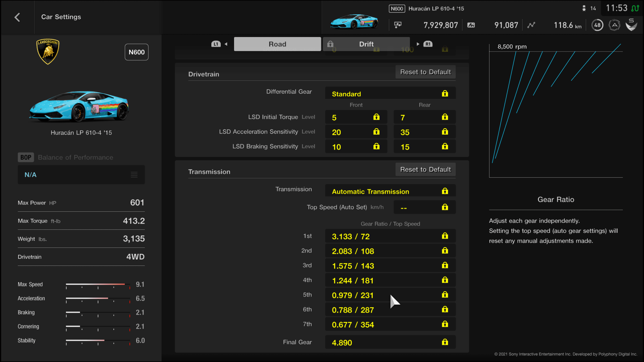Click the driver rating triangle badge
Image resolution: width=644 pixels, height=362 pixels.
614,25
